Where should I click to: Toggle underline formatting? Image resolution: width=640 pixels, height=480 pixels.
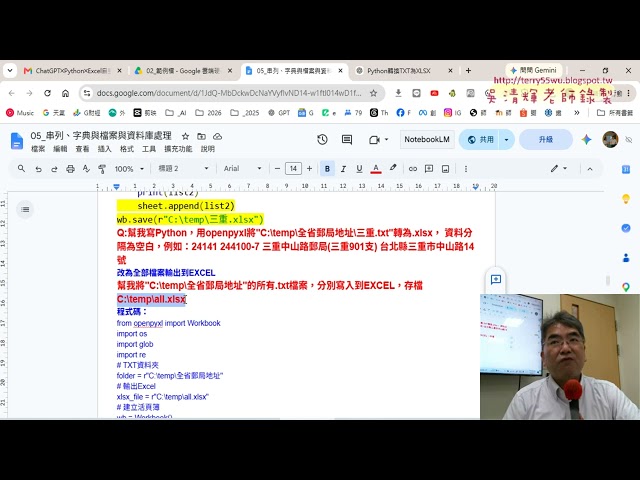click(x=359, y=169)
